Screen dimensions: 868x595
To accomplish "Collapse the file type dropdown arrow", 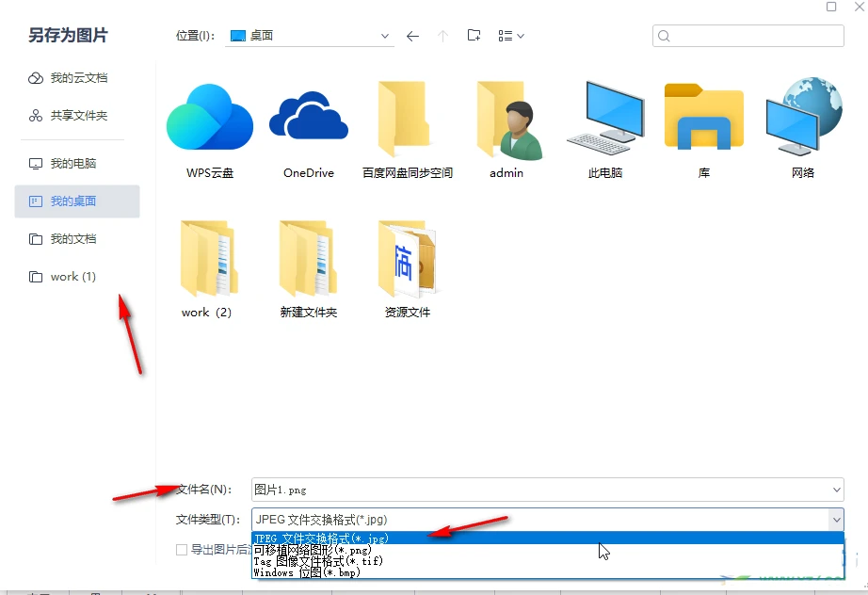I will pos(836,520).
